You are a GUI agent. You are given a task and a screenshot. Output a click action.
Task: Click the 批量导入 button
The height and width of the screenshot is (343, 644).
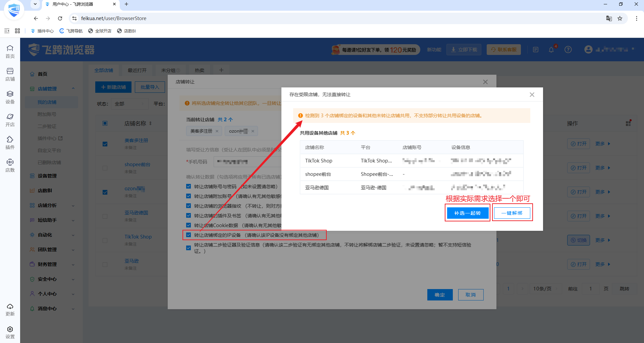point(150,87)
